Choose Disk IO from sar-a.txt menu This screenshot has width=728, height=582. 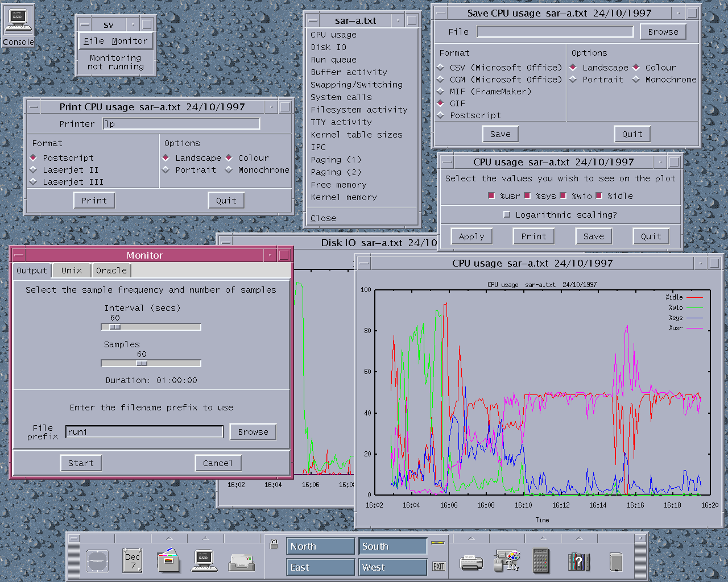tap(328, 47)
